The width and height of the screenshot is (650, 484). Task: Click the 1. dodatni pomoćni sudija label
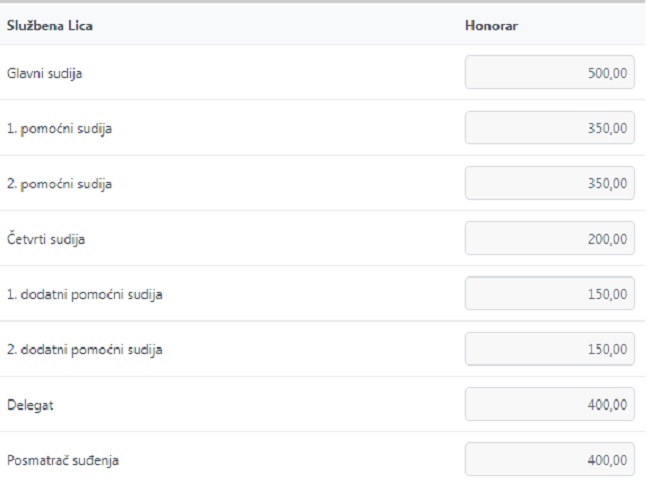pos(84,295)
